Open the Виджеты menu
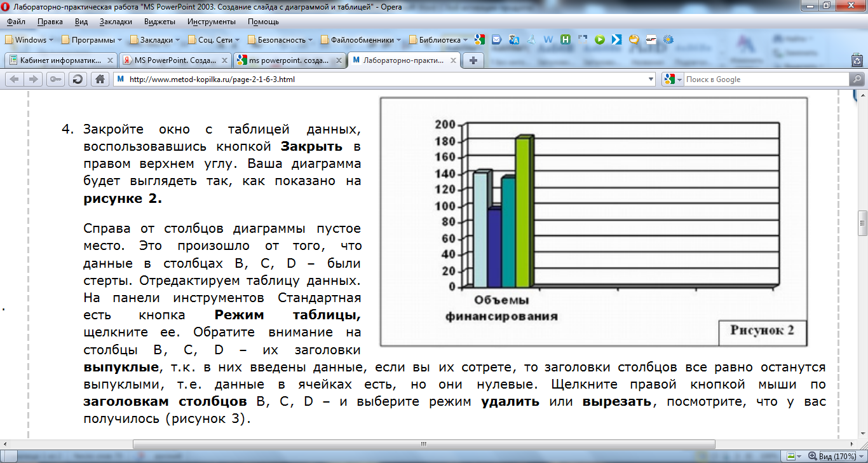 (x=159, y=22)
